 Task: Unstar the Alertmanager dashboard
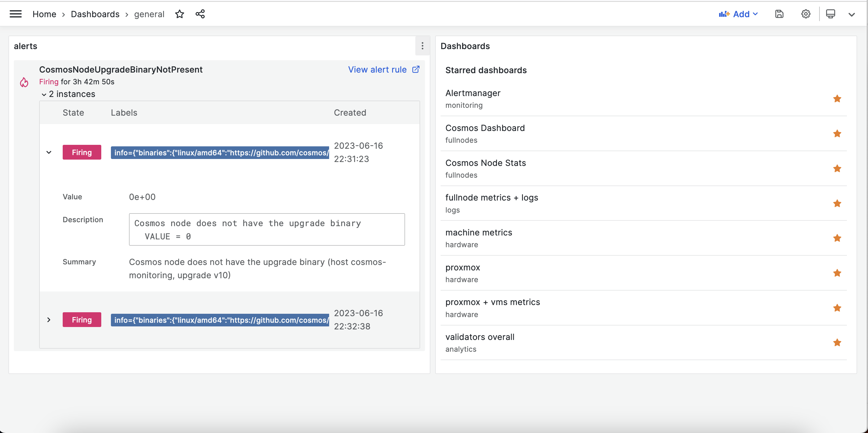837,99
